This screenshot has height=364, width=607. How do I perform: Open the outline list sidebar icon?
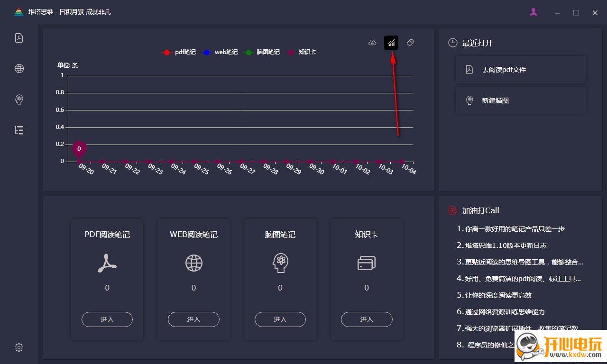coord(19,130)
